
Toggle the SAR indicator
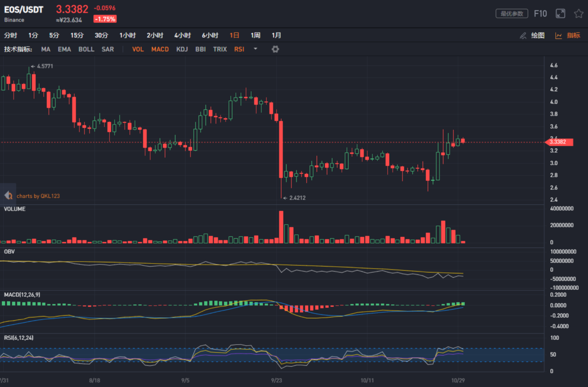(x=108, y=49)
